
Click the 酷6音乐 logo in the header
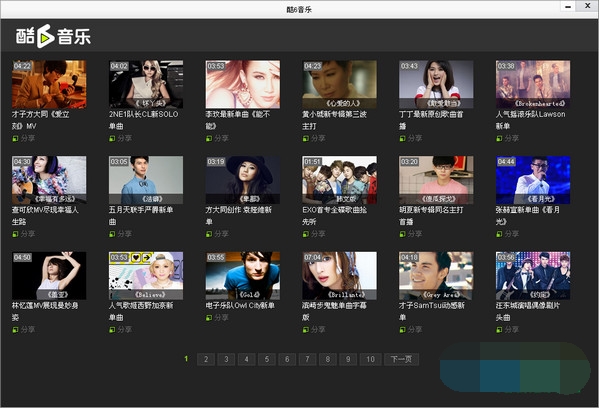coord(53,36)
